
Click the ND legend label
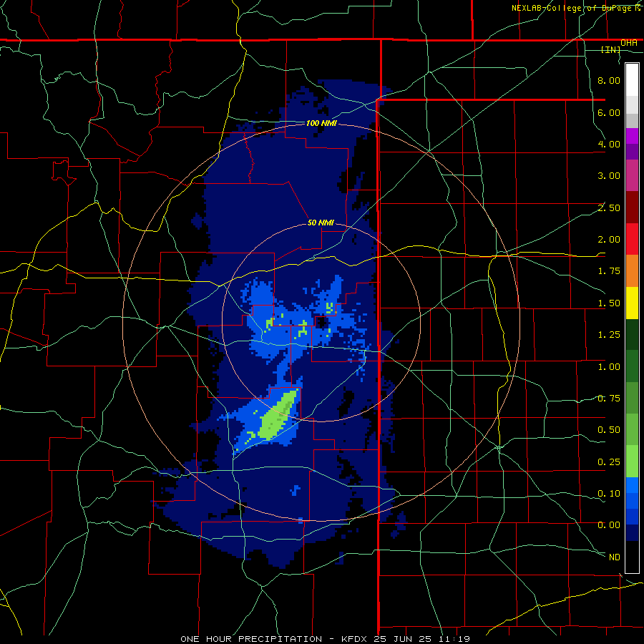click(x=615, y=557)
